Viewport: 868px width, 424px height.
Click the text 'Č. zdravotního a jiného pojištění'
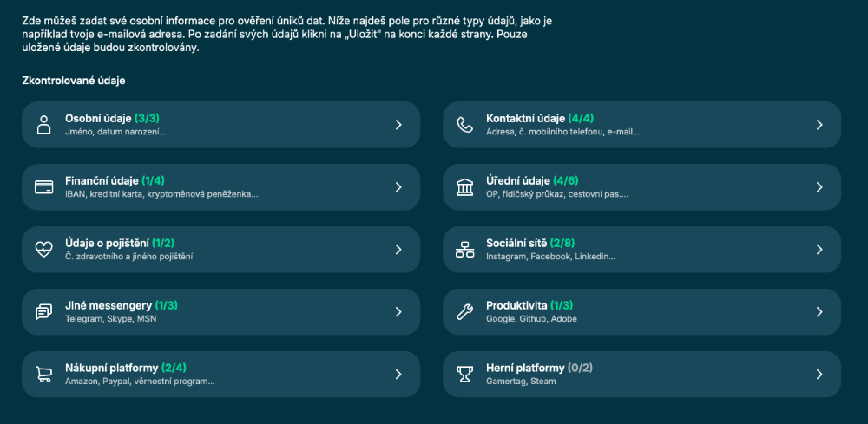[x=129, y=257]
